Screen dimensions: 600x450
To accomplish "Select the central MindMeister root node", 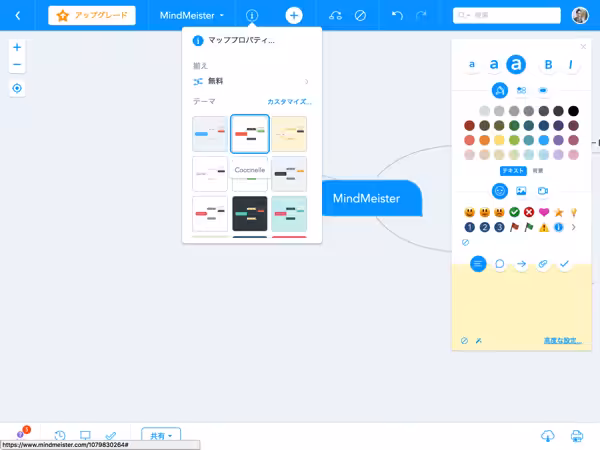I will point(371,198).
